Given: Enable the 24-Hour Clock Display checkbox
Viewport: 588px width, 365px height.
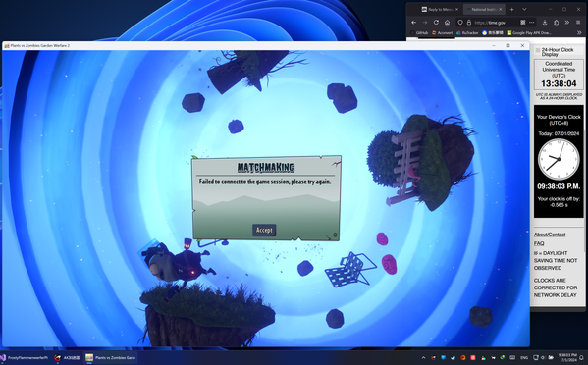Looking at the screenshot, I should point(537,50).
